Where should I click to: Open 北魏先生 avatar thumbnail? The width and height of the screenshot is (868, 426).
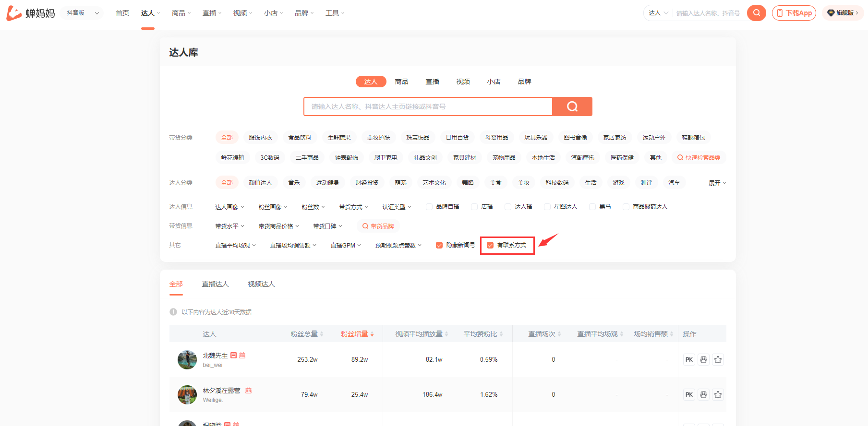click(x=187, y=360)
